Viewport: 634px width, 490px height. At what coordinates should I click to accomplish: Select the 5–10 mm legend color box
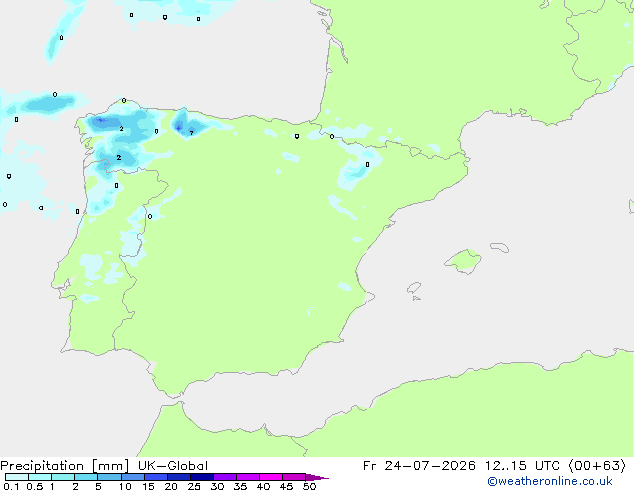tap(109, 477)
